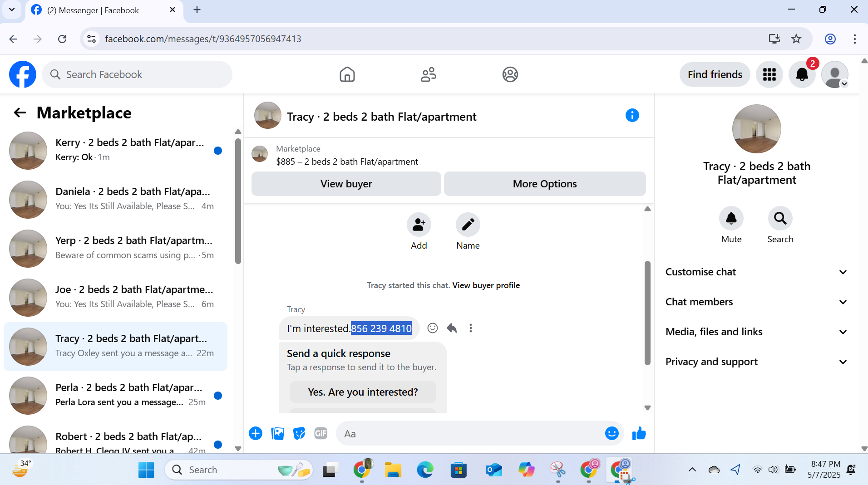Send a thumbs-up like

[x=639, y=434]
